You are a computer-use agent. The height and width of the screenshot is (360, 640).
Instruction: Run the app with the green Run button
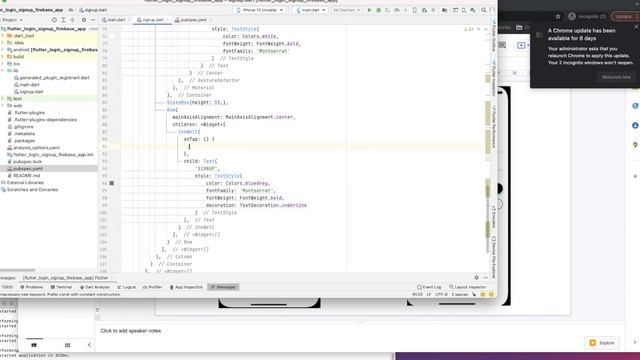pyautogui.click(x=369, y=10)
